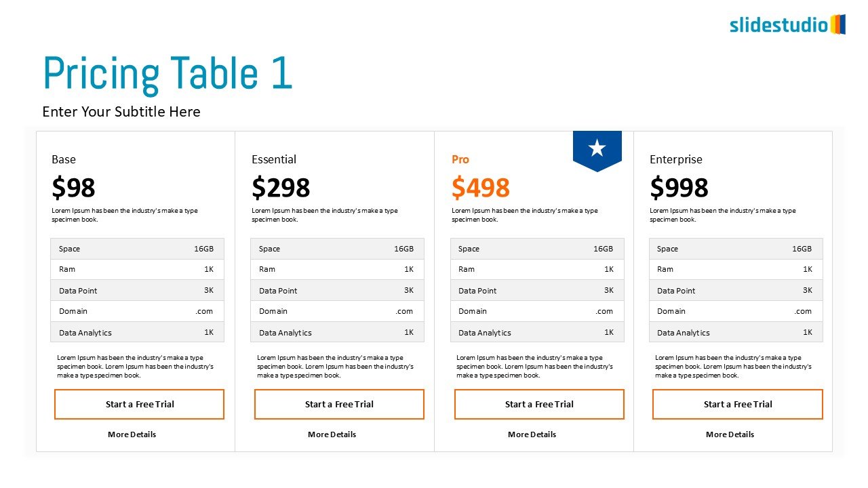Open More Details for Pro plan
Screen dimensions: 868x488
click(532, 434)
